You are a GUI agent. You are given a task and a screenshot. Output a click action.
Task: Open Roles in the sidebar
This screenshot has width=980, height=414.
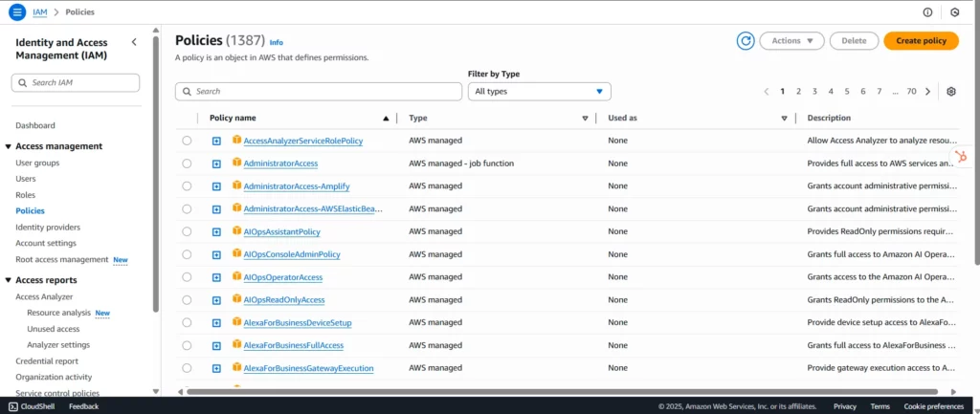26,195
